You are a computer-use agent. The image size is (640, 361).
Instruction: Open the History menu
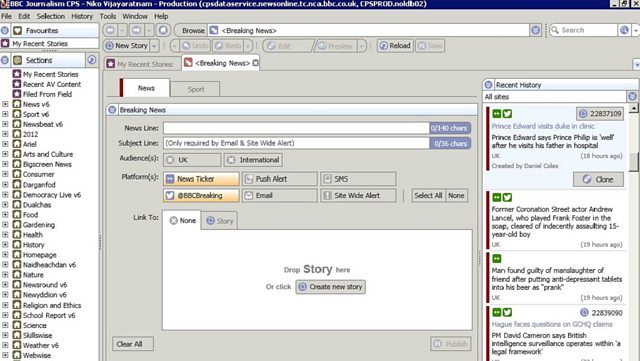coord(82,16)
